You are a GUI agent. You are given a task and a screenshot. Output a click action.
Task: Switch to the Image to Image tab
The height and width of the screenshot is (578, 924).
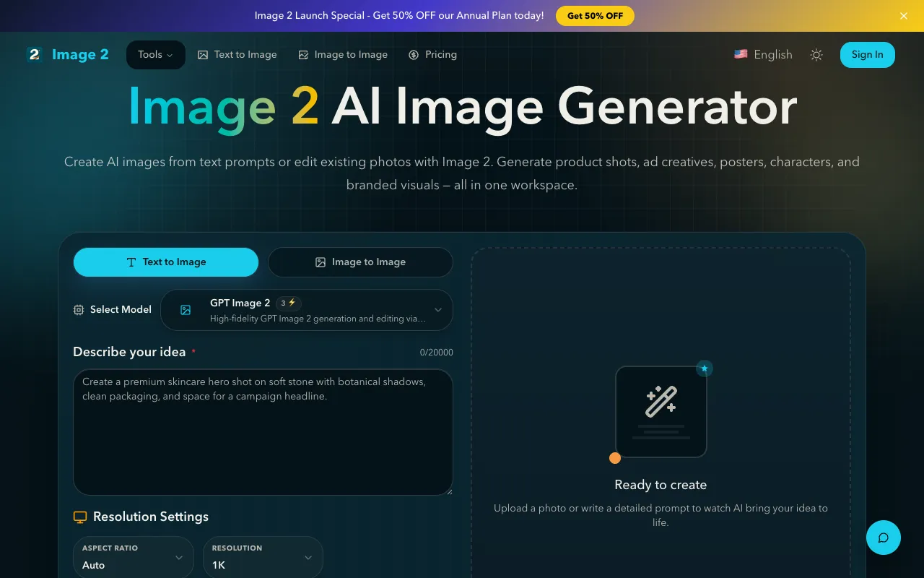(x=360, y=262)
